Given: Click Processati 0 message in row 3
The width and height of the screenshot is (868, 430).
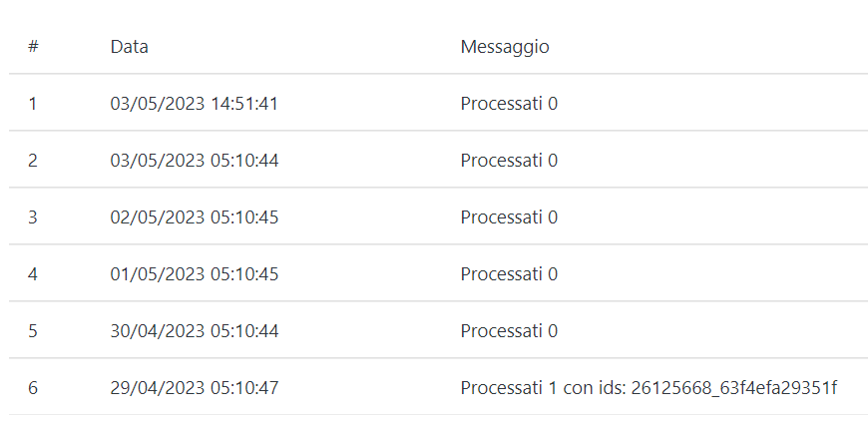Looking at the screenshot, I should [x=509, y=216].
